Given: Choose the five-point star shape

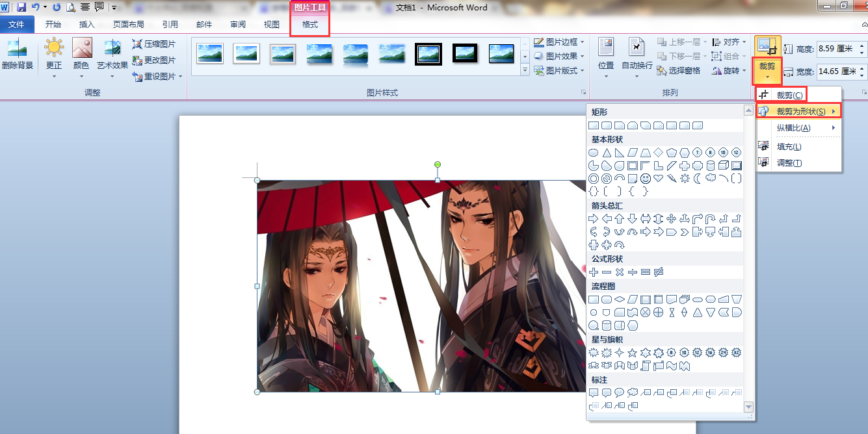Looking at the screenshot, I should pyautogui.click(x=632, y=353).
